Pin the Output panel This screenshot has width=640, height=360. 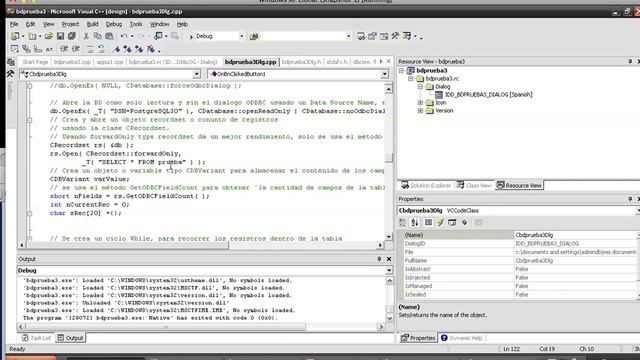[379, 259]
